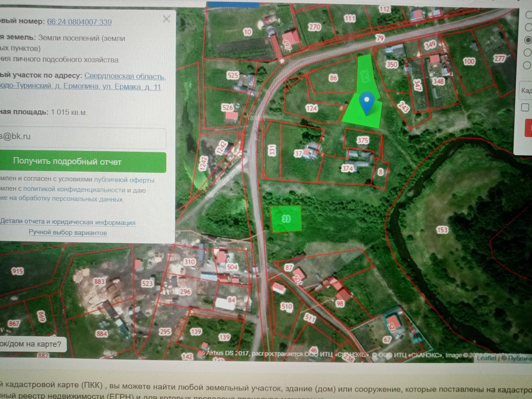This screenshot has height=399, width=532.
Task: Open Ручной выбор вариантов expander link
Action: point(68,233)
